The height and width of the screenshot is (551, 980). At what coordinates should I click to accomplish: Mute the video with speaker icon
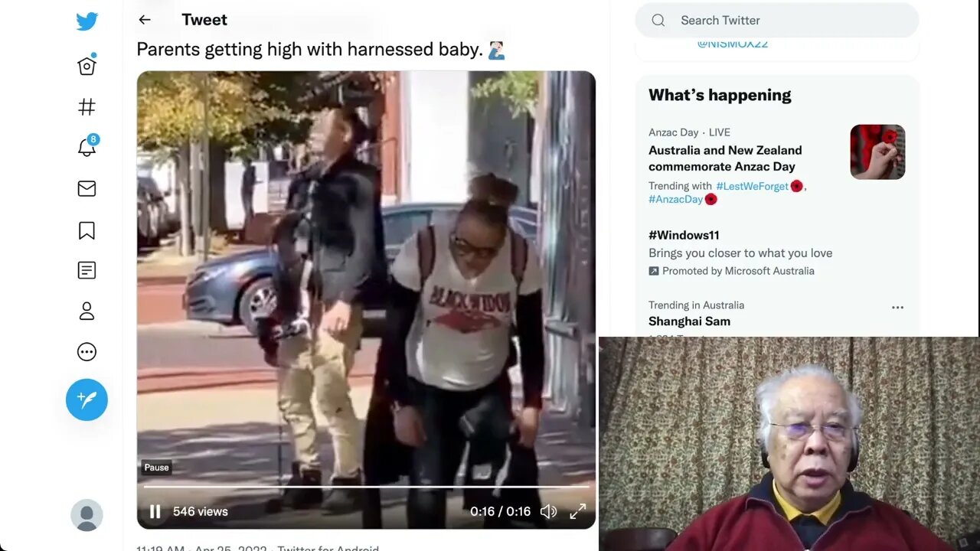[x=548, y=511]
